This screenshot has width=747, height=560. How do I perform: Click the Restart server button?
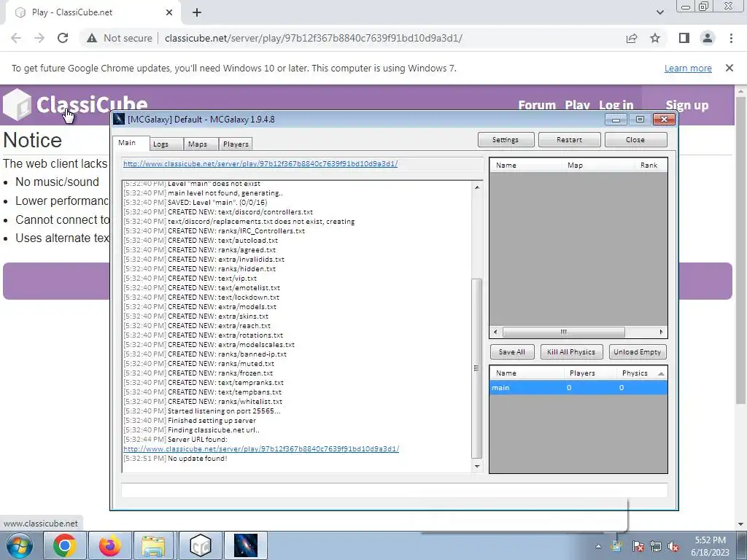[x=569, y=139]
